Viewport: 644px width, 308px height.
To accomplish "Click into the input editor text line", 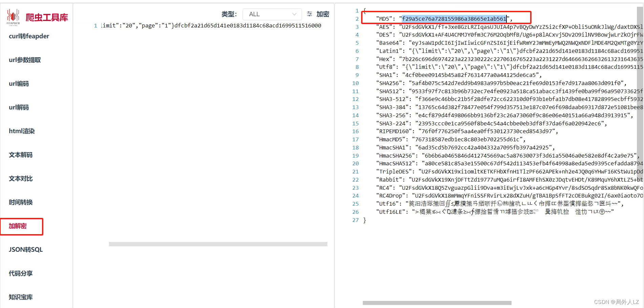I will pos(211,26).
